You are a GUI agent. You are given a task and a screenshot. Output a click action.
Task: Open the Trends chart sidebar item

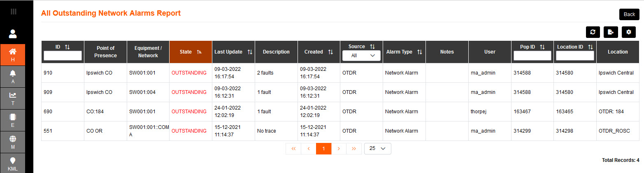click(13, 98)
